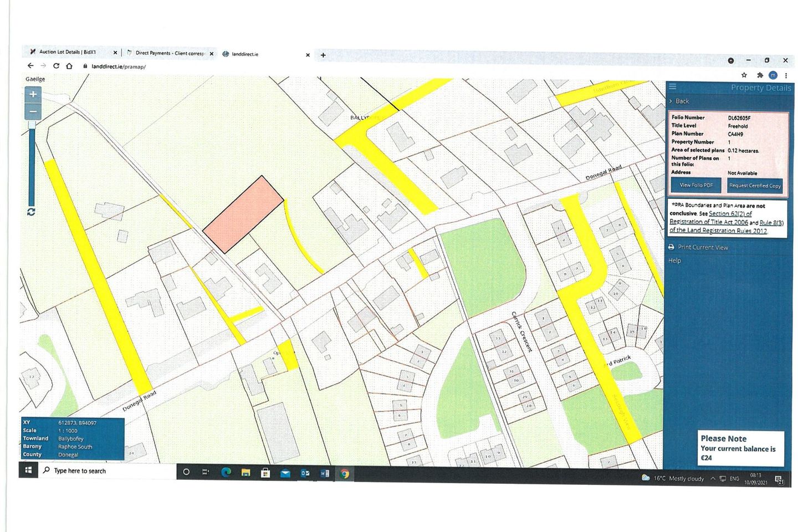Click the View Folio PDF button
This screenshot has width=798, height=532.
click(x=696, y=185)
